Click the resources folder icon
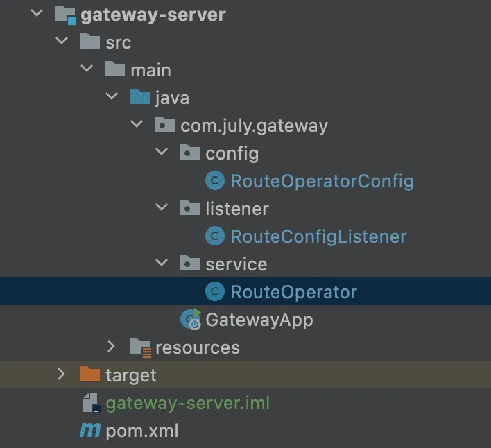The height and width of the screenshot is (448, 491). coord(140,347)
